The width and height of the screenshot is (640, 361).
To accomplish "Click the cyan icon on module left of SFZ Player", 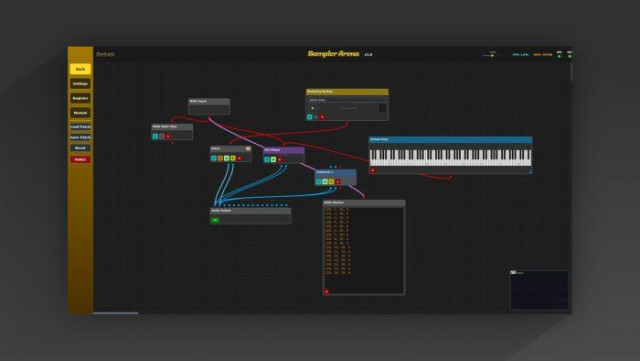I will [214, 158].
